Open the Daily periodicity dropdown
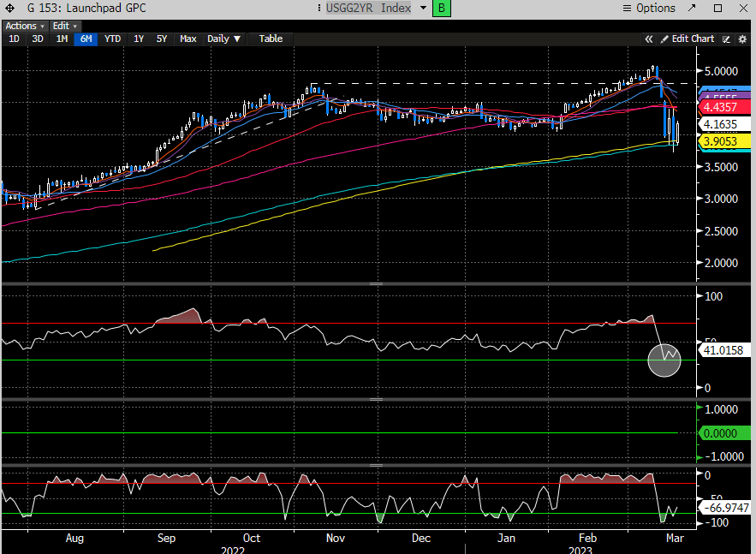 click(224, 39)
